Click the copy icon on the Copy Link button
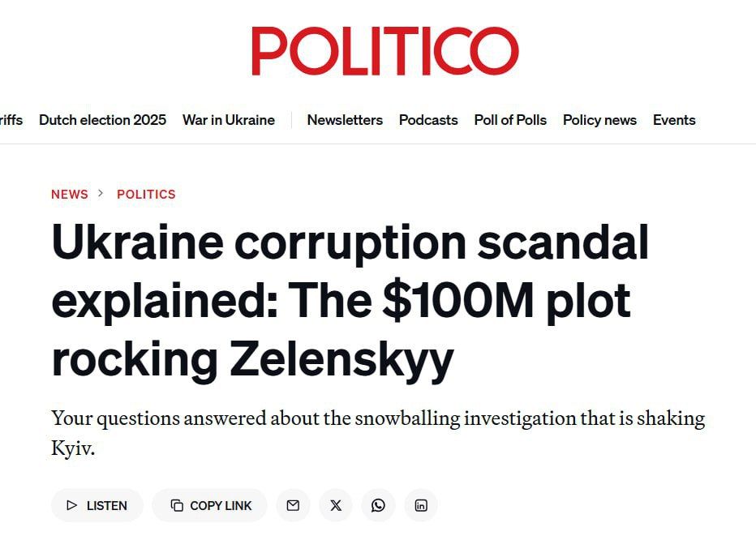This screenshot has height=536, width=756. [178, 505]
